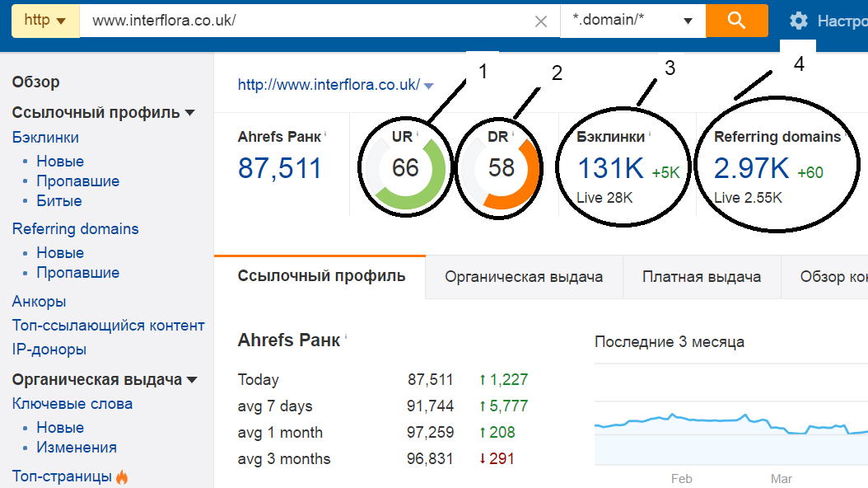Image resolution: width=868 pixels, height=488 pixels.
Task: Clear the URL field with the X icon
Action: pyautogui.click(x=540, y=21)
